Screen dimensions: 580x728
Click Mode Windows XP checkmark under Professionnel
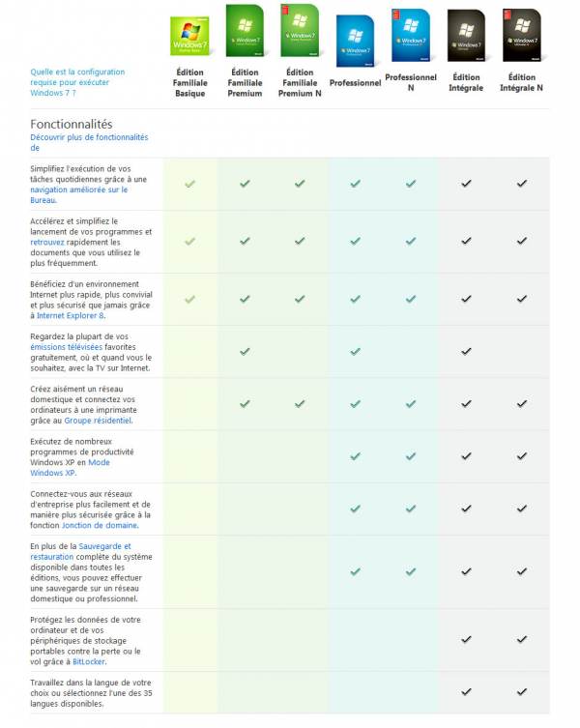coord(355,456)
